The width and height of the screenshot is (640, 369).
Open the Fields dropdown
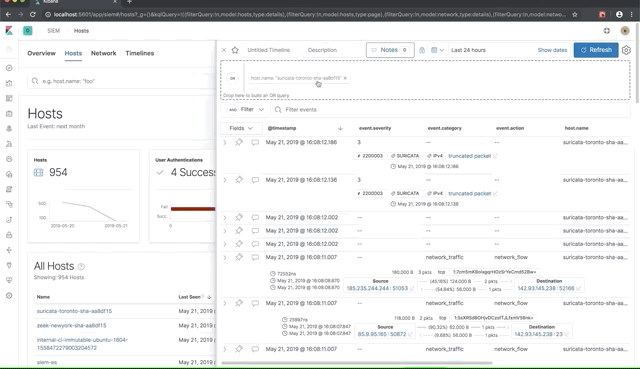(x=241, y=128)
